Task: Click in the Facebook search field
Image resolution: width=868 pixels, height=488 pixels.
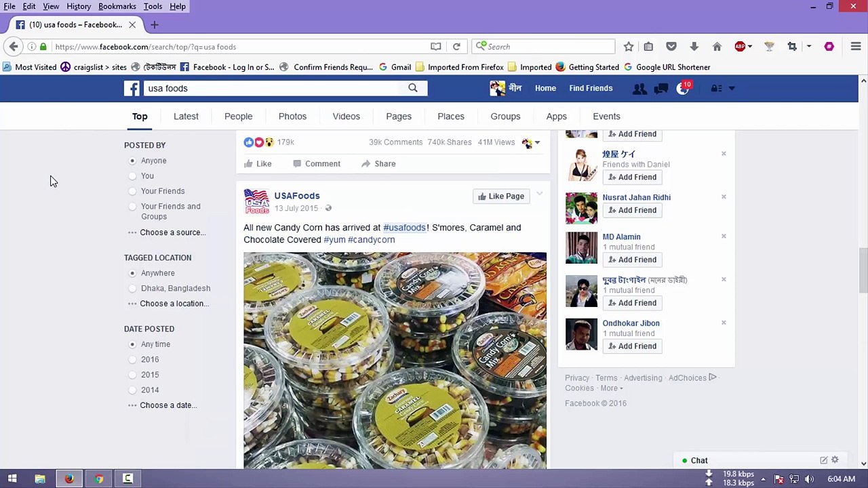Action: [x=271, y=88]
